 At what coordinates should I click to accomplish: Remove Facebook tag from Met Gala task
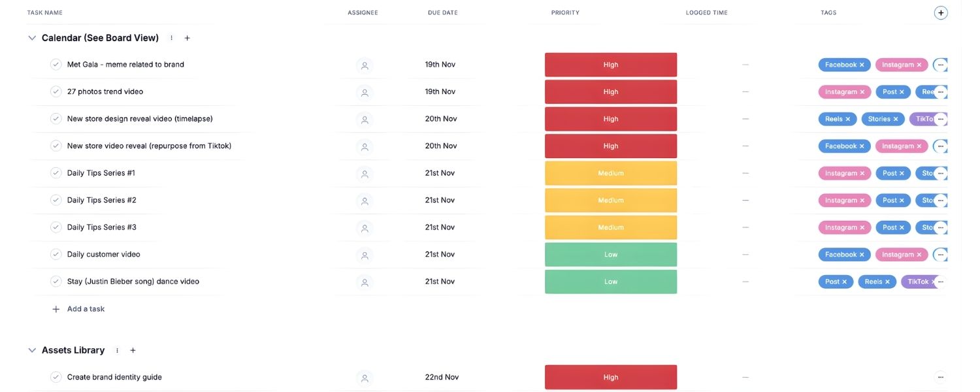click(862, 65)
